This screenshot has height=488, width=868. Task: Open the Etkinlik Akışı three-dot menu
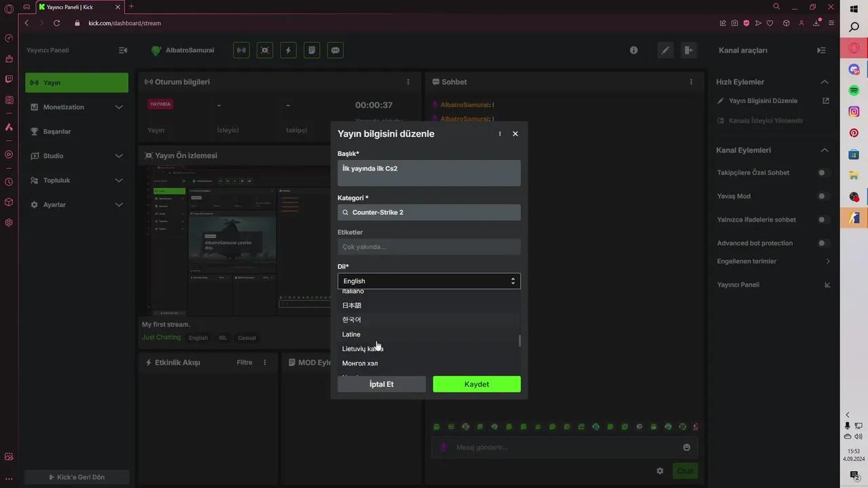pos(265,363)
